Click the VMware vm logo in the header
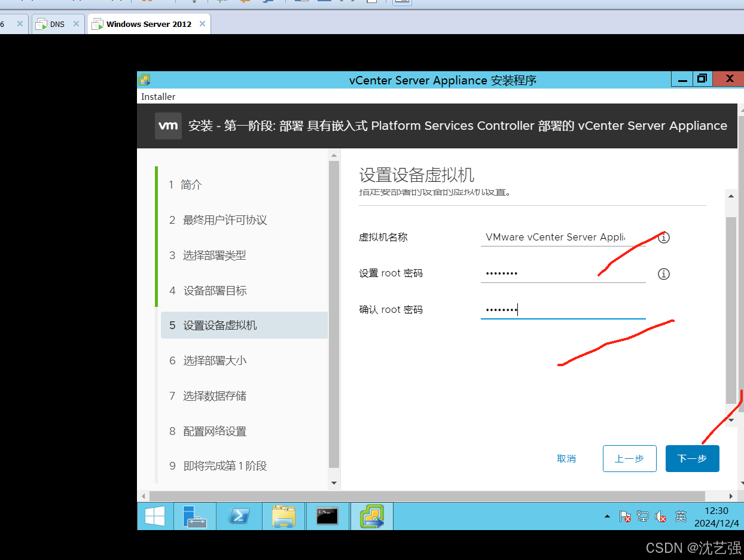The image size is (744, 560). [x=168, y=126]
